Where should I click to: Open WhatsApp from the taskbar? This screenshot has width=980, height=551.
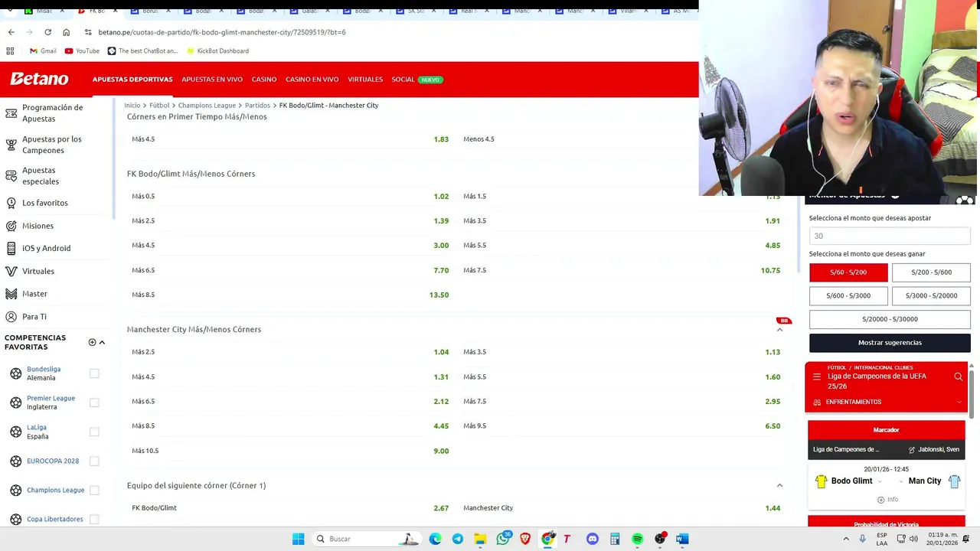point(503,539)
